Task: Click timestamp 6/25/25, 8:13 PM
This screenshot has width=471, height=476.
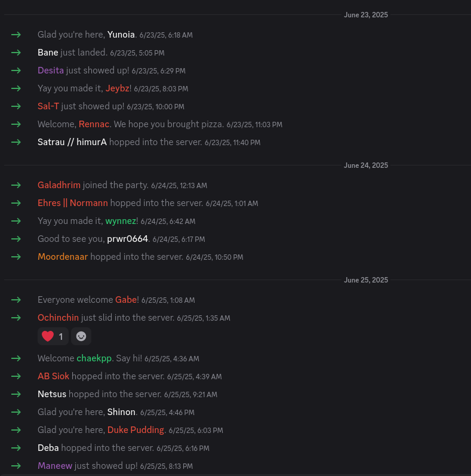Action: [167, 466]
